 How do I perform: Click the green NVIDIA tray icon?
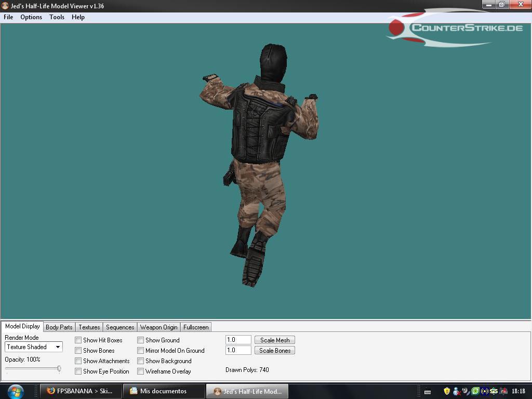(x=475, y=391)
